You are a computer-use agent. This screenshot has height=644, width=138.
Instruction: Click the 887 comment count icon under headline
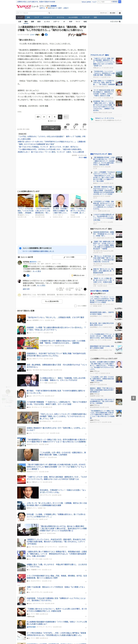(x=33, y=35)
